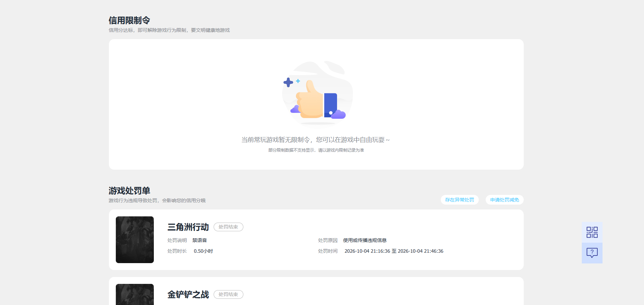Open the QR code icon
This screenshot has height=305, width=644.
click(592, 232)
